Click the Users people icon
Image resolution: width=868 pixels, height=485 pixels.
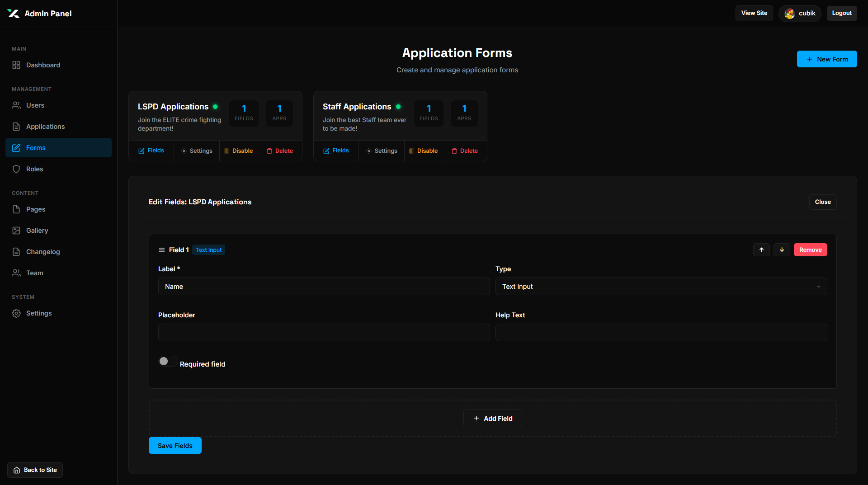coord(16,105)
